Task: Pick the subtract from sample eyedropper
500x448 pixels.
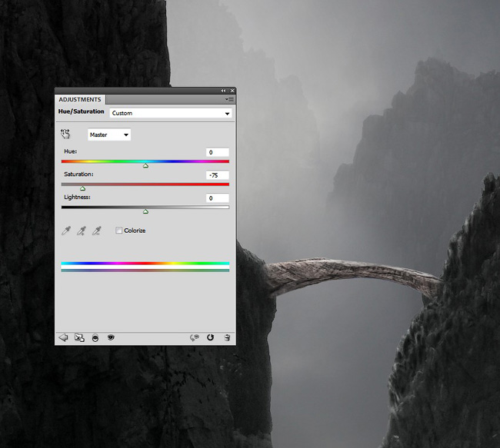Action: [x=97, y=231]
